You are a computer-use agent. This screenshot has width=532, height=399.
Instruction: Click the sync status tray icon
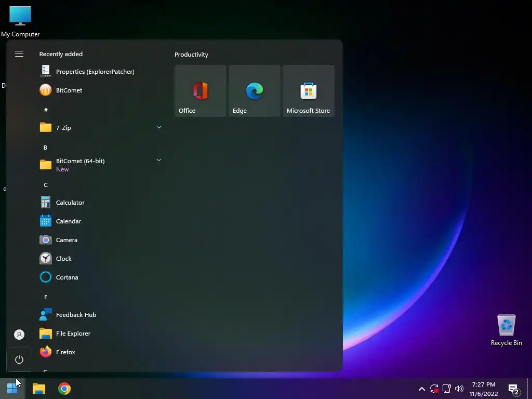(434, 389)
